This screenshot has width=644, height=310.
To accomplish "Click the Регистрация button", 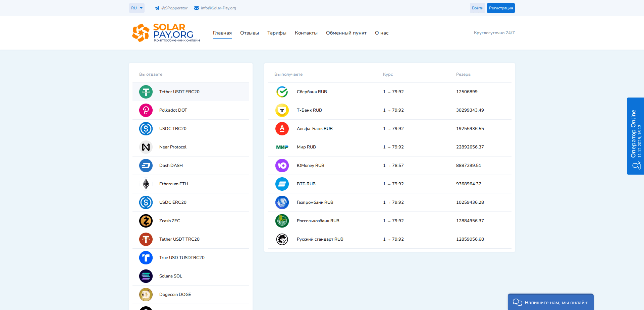I will coord(500,8).
